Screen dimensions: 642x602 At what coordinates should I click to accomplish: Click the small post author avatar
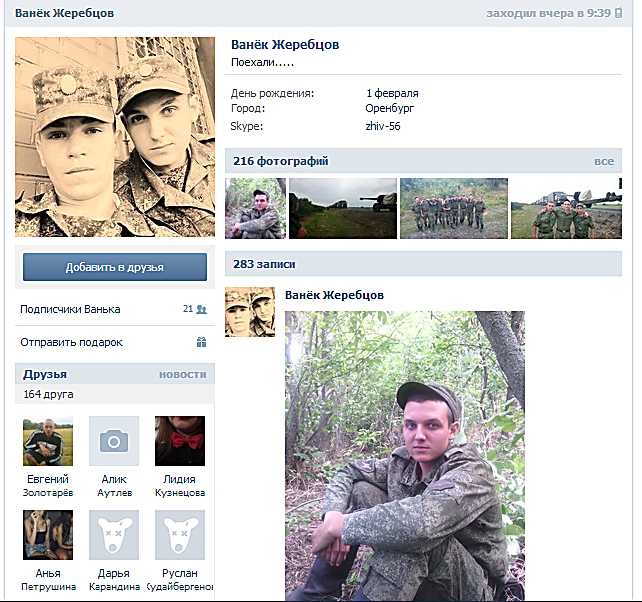click(250, 312)
